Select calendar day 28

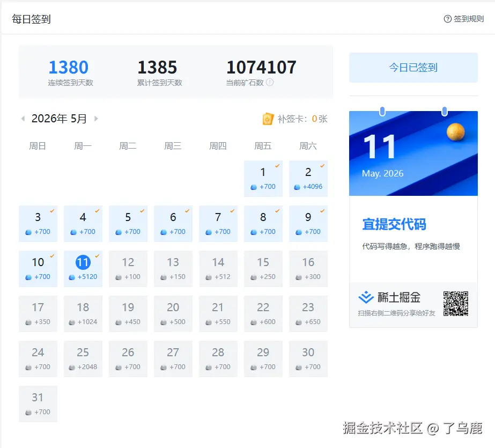click(x=218, y=359)
